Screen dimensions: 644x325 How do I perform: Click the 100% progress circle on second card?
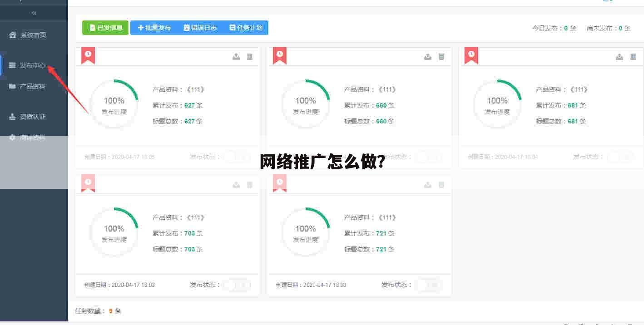pos(305,104)
